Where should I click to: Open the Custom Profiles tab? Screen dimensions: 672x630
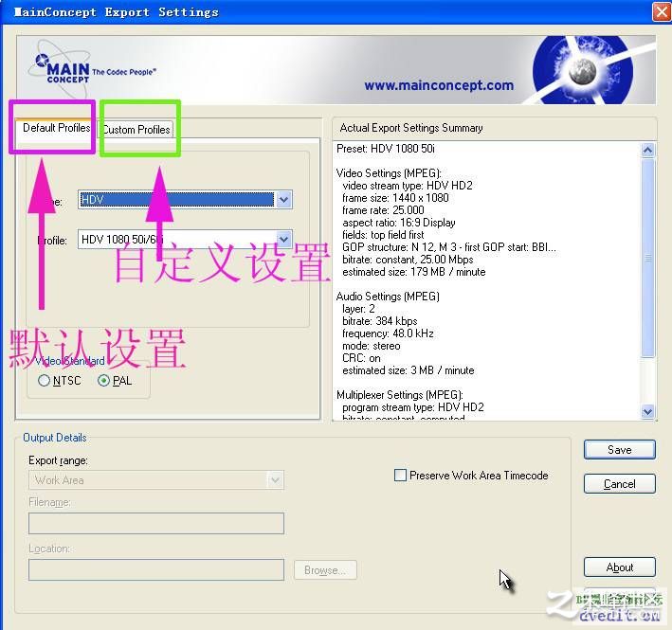[x=136, y=130]
